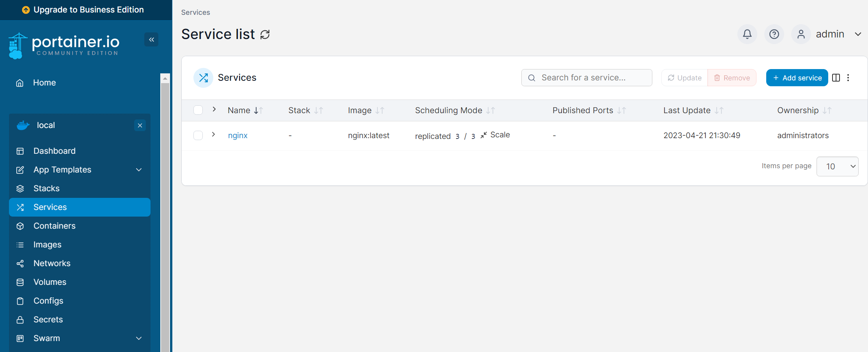This screenshot has width=868, height=352.
Task: Open the help question mark icon
Action: point(774,34)
